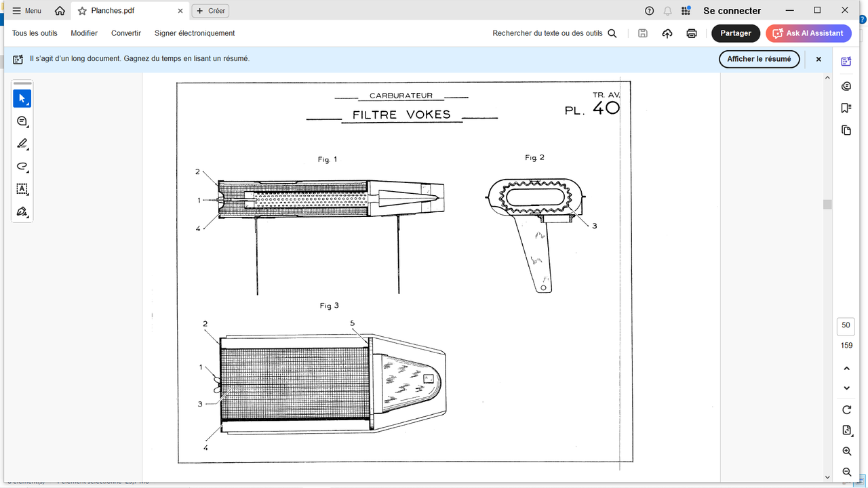
Task: Click the scrollbar up arrow
Action: point(827,77)
